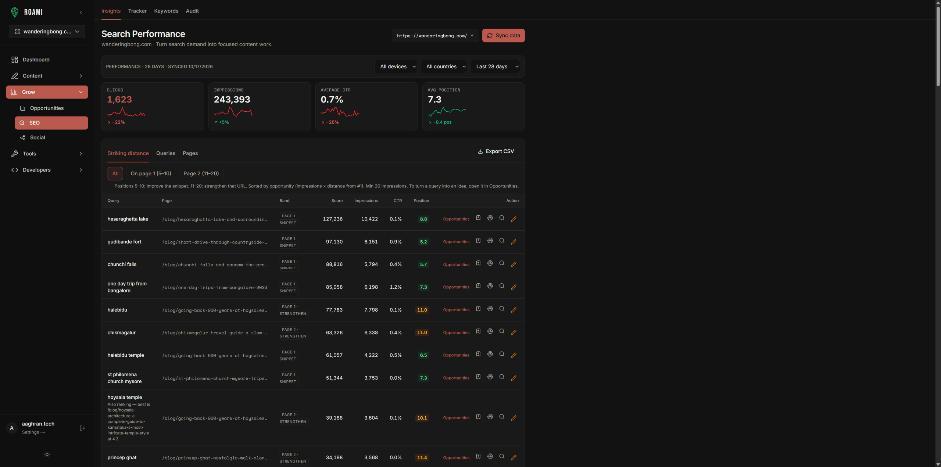
Task: Click the Average CTR 0.7% card
Action: click(x=366, y=106)
